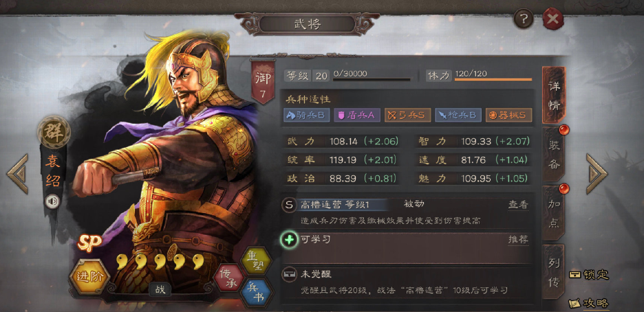Viewport: 644px width, 312px height.
Task: Tap the experience progress bar
Action: click(372, 79)
